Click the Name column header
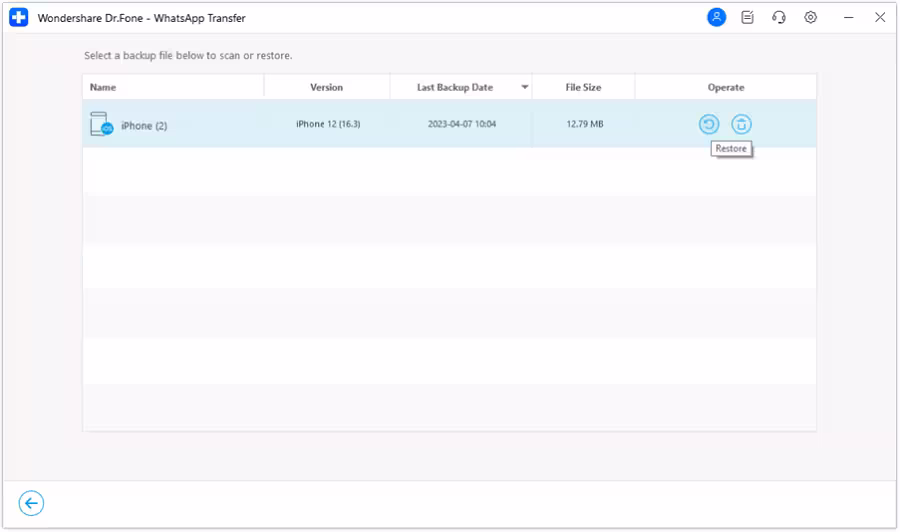 click(103, 87)
